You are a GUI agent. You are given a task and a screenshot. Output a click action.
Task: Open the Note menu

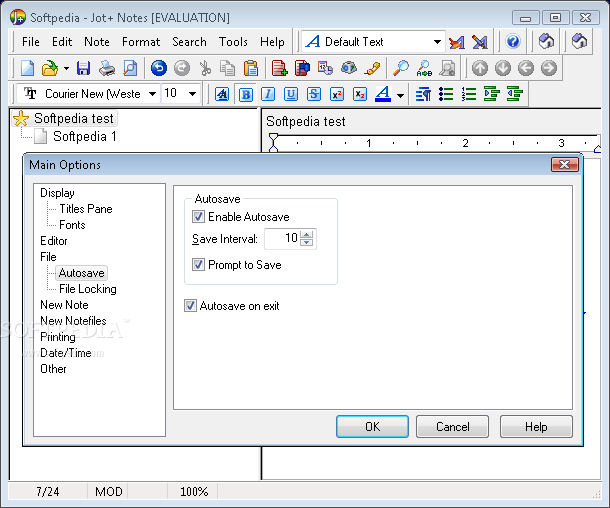[97, 42]
